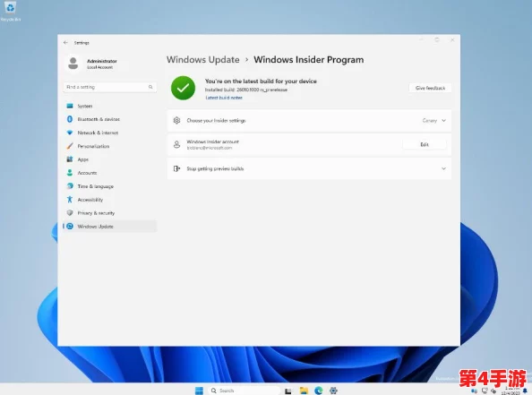Screen dimensions: 532x395
Task: Click Administrator Local Account name
Action: 102,64
